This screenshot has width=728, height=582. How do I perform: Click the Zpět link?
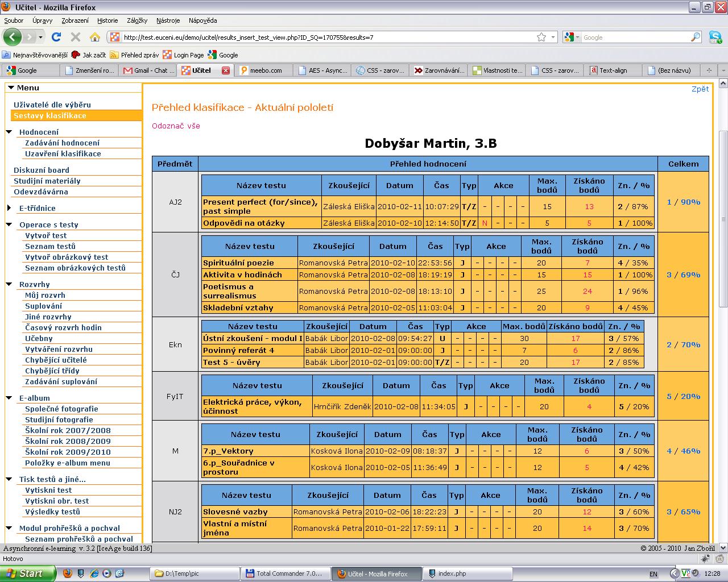pos(700,89)
